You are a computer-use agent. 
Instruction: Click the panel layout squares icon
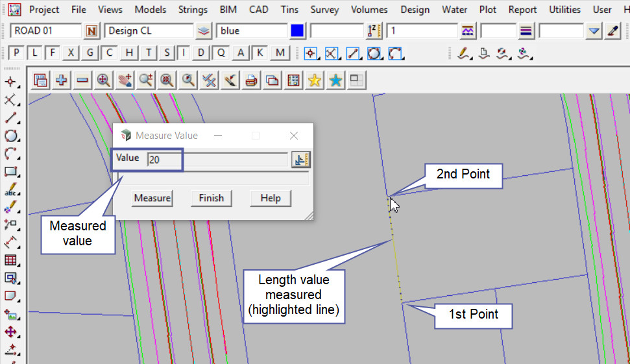click(x=356, y=80)
